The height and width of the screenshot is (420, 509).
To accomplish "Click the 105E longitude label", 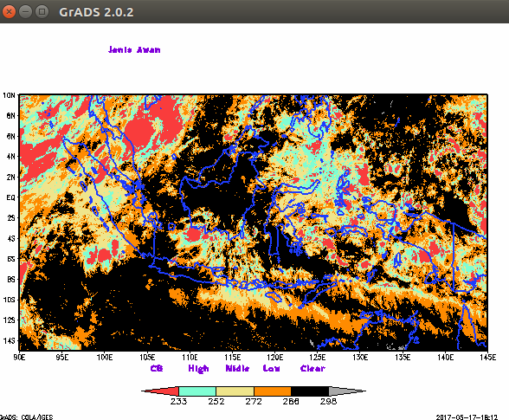I will click(x=147, y=358).
